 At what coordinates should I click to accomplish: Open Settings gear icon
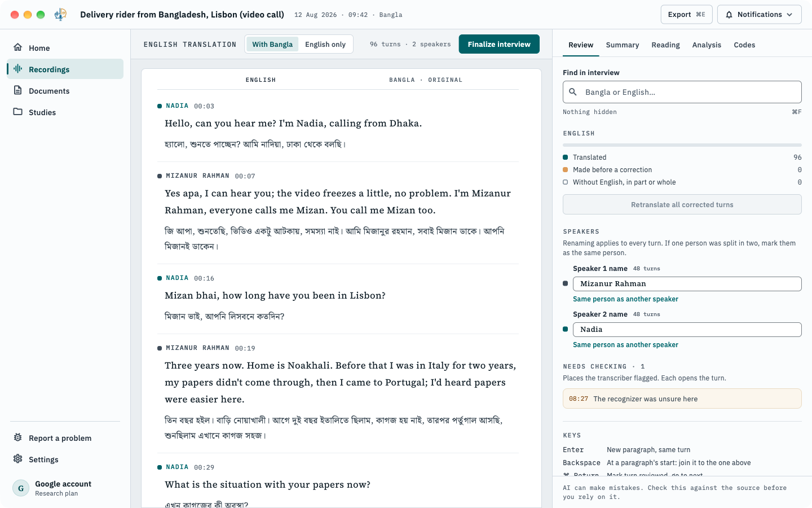coord(18,459)
